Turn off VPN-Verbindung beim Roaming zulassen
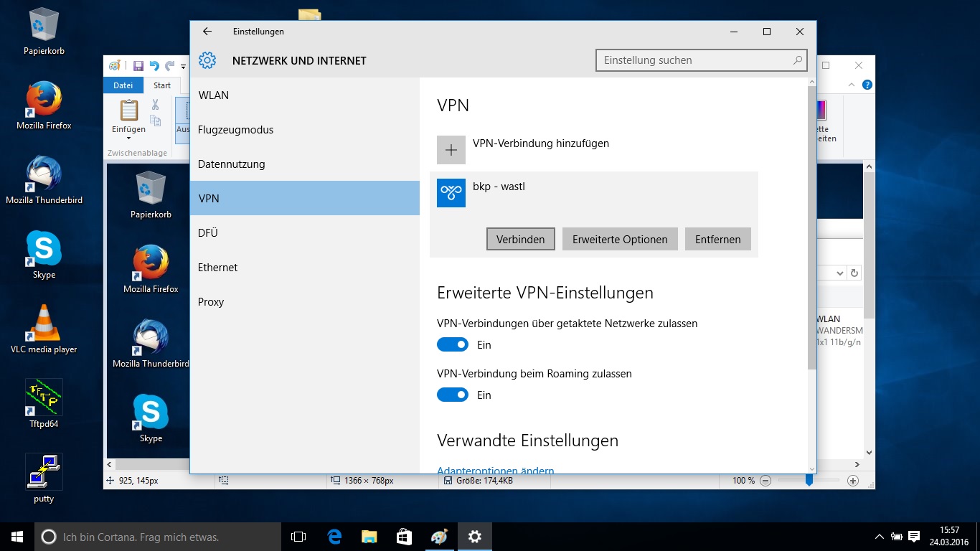Image resolution: width=980 pixels, height=551 pixels. pos(452,395)
